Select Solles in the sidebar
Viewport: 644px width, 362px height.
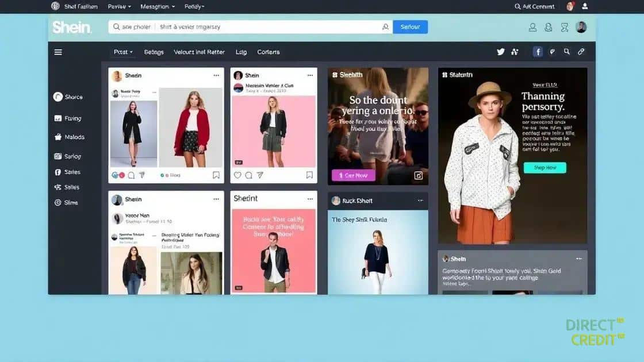click(x=67, y=187)
